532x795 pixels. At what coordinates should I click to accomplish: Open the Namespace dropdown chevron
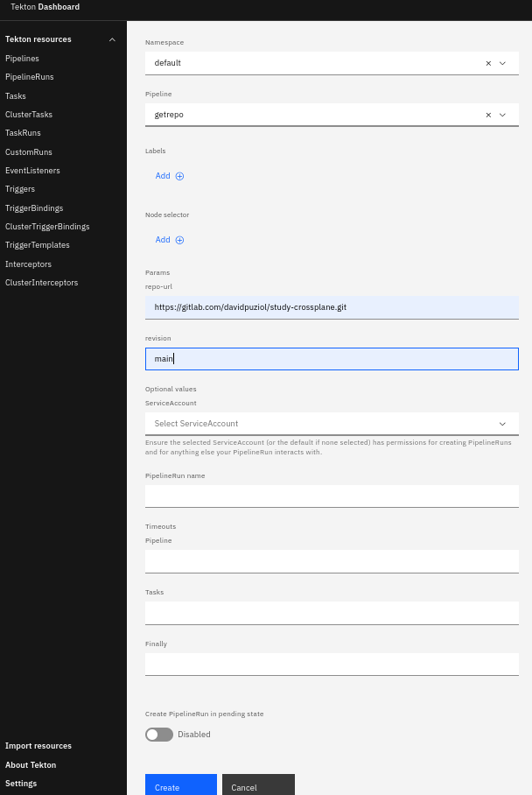503,63
